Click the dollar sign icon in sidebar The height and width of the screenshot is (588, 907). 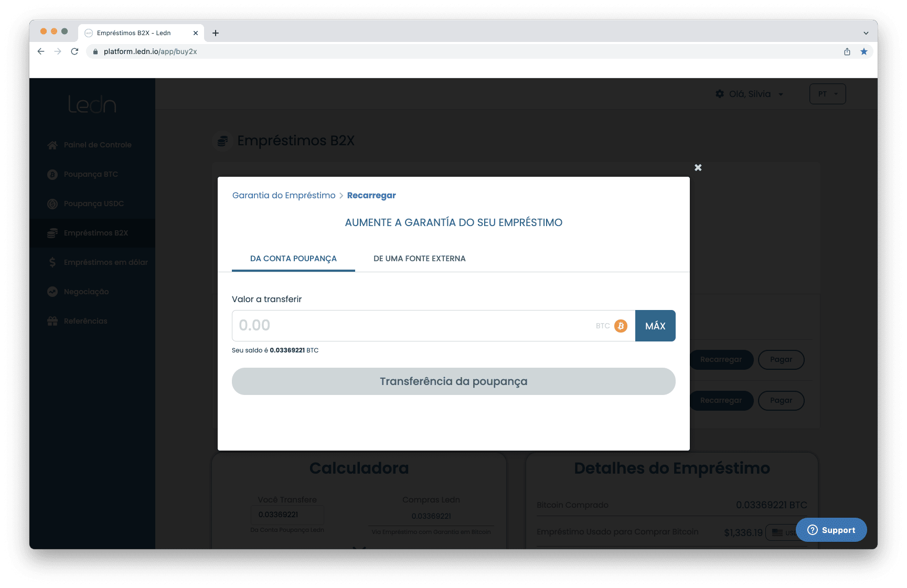52,262
